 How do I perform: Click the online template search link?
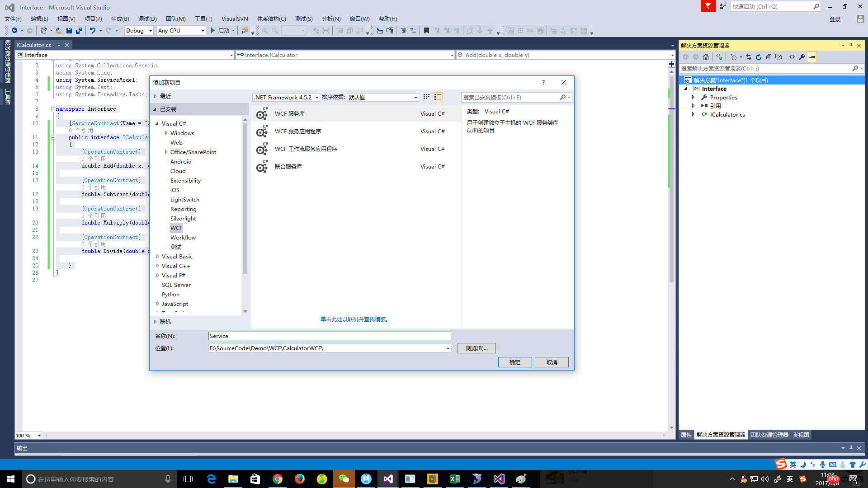coord(355,319)
